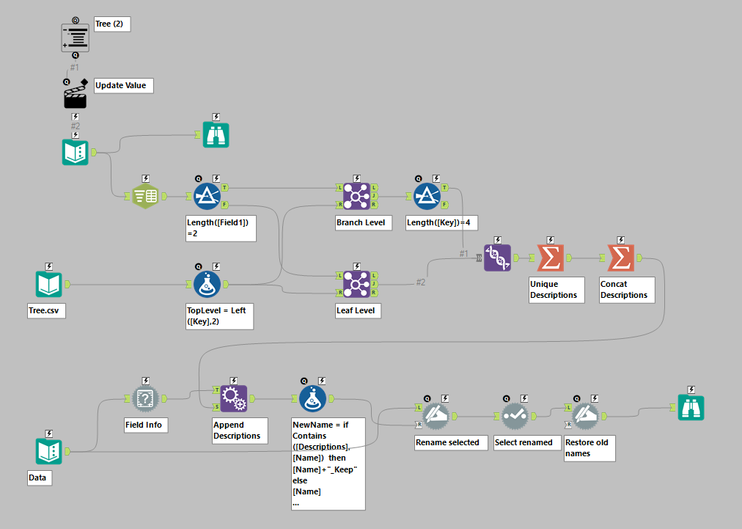Click the Field Info annotation label
The width and height of the screenshot is (742, 529).
tap(146, 425)
